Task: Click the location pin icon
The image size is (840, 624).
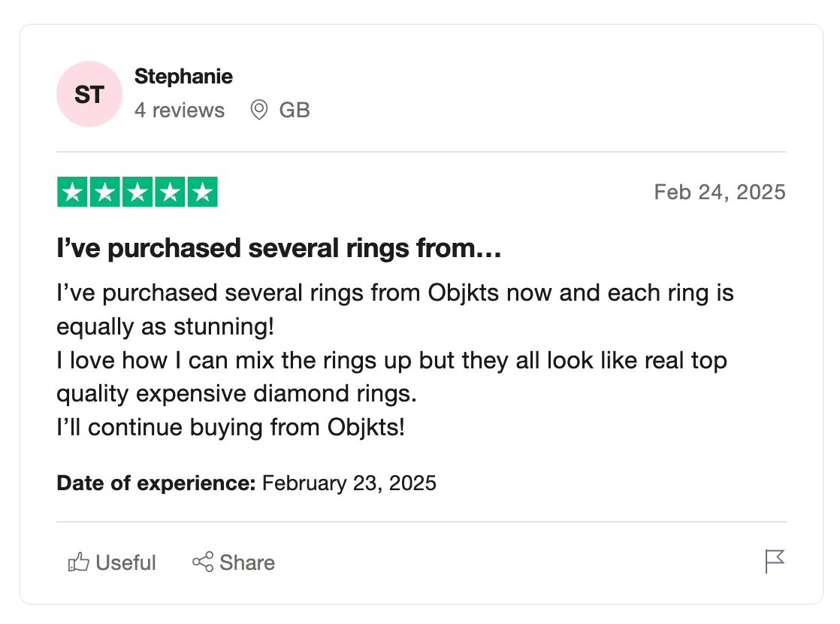Action: click(259, 111)
